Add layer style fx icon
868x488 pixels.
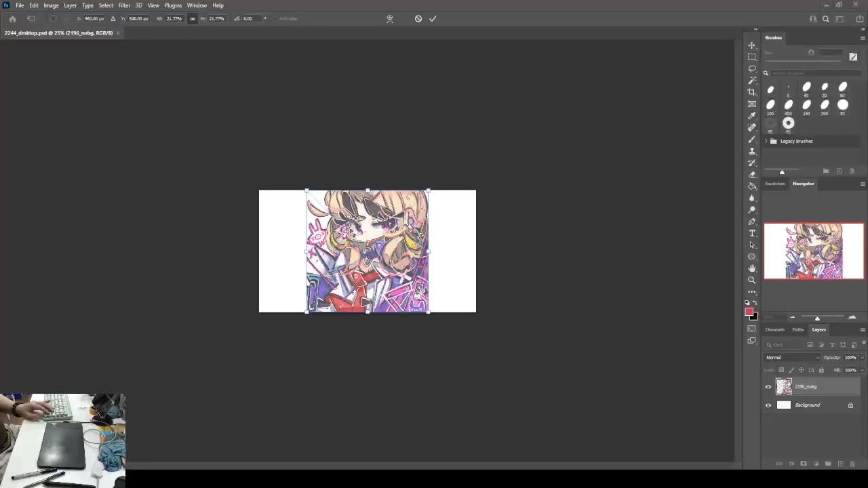(791, 464)
